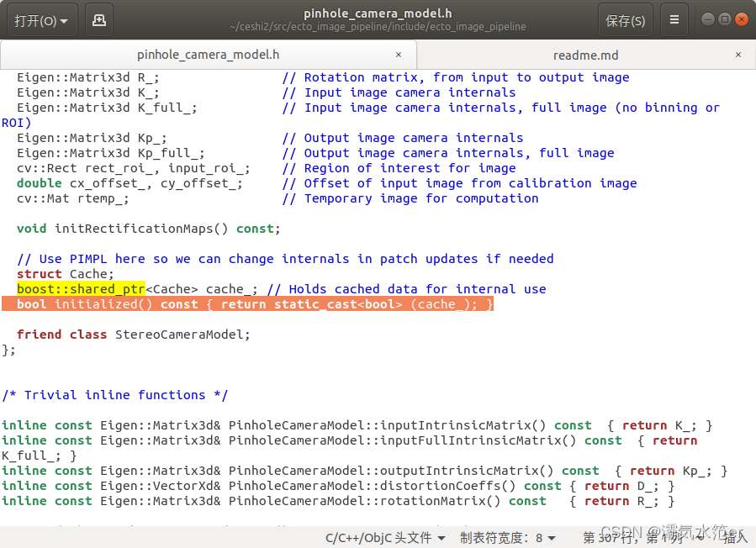Close the pinhole_camera_model.h tab
Screen dimensions: 756x548
pos(399,55)
